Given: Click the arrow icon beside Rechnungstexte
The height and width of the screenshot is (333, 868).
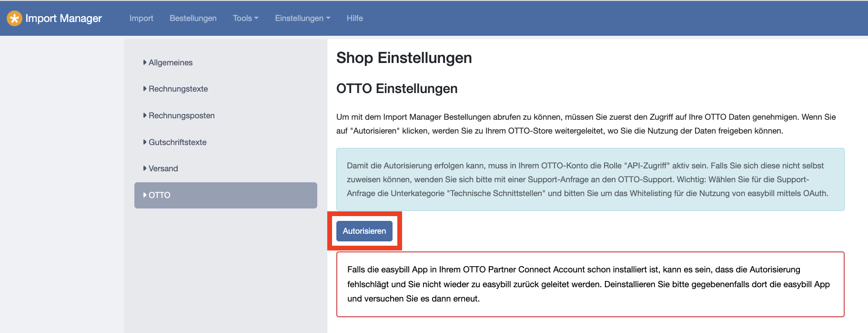Looking at the screenshot, I should point(145,88).
